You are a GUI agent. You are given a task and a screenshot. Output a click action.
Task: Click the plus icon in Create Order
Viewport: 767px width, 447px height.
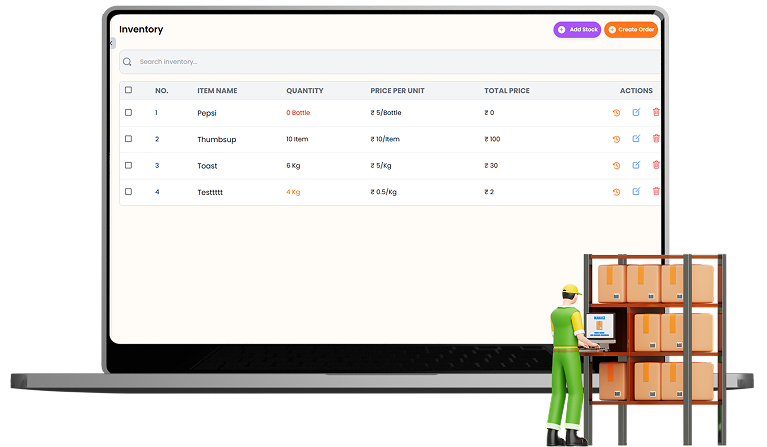pos(612,30)
